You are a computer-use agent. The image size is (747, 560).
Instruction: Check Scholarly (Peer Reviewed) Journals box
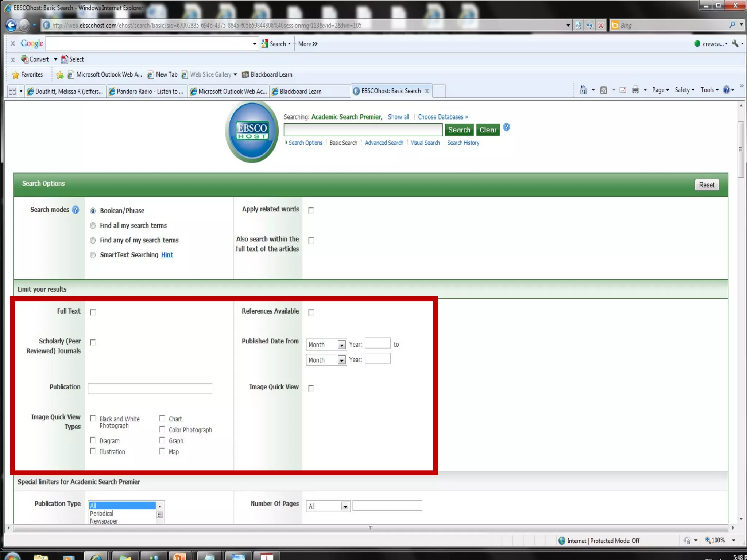[93, 342]
